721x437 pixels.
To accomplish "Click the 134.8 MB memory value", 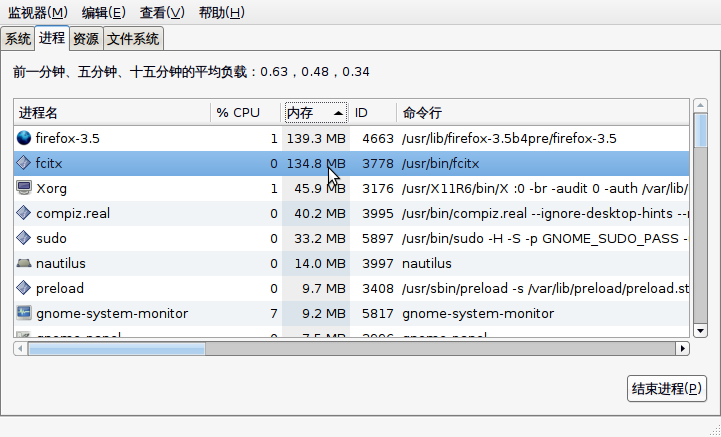I will [316, 163].
